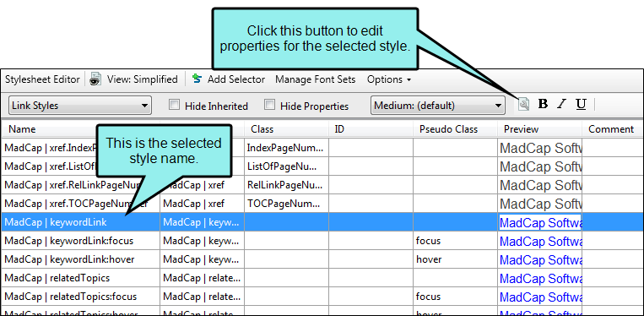The image size is (644, 316).
Task: Open the Link Styles dropdown
Action: [80, 106]
